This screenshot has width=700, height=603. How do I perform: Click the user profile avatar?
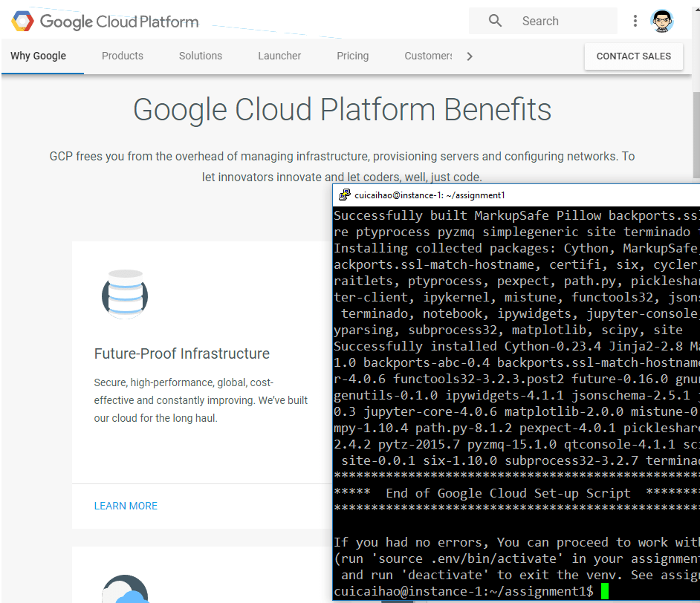click(661, 21)
